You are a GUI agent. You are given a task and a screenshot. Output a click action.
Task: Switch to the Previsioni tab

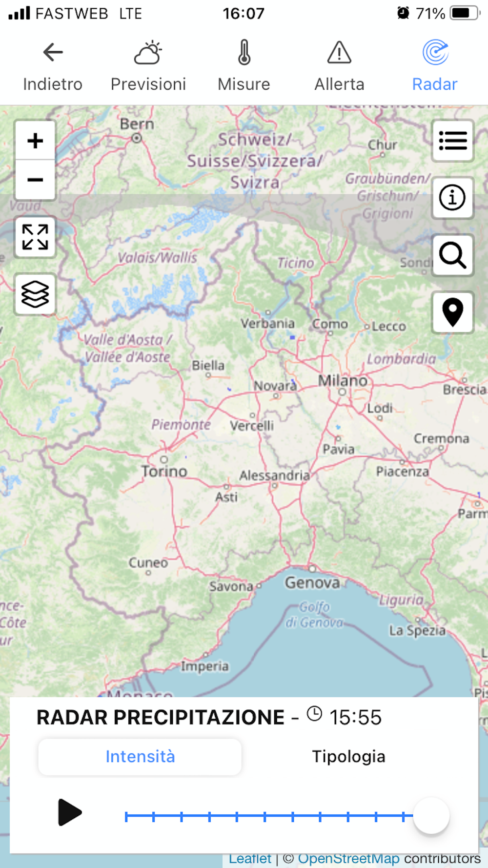(x=148, y=66)
